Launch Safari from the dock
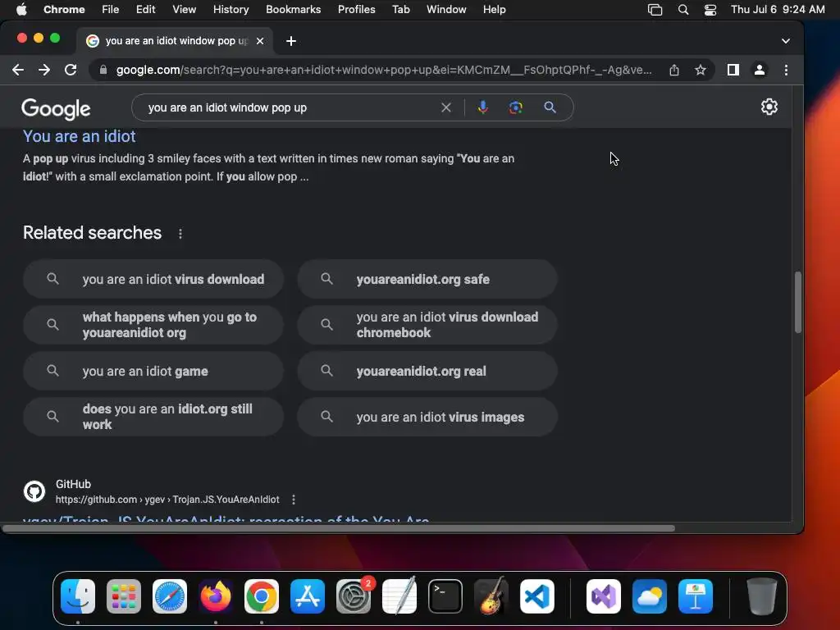Screen dimensions: 840x630 coord(170,596)
